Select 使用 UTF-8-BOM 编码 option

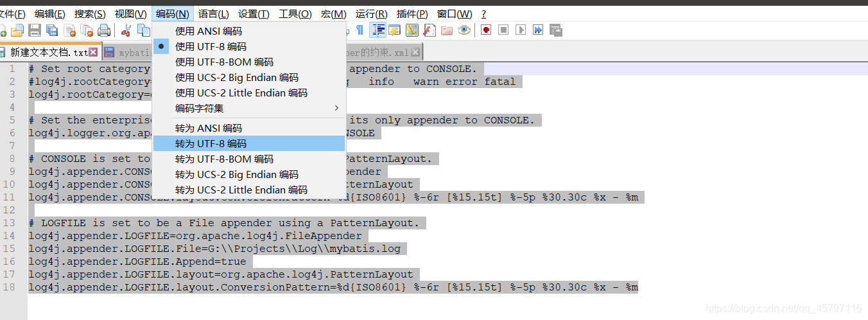(x=249, y=62)
